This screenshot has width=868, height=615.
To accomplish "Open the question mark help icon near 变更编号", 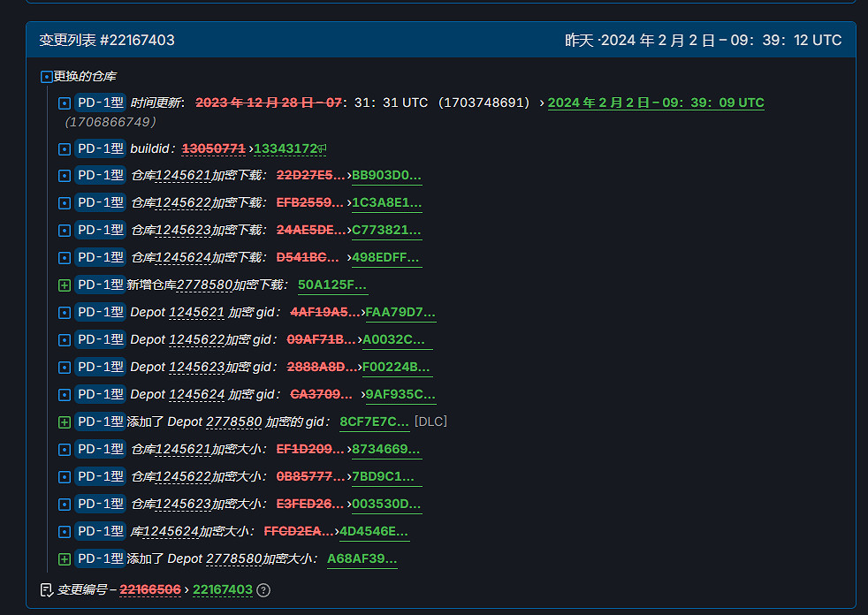I will (263, 589).
